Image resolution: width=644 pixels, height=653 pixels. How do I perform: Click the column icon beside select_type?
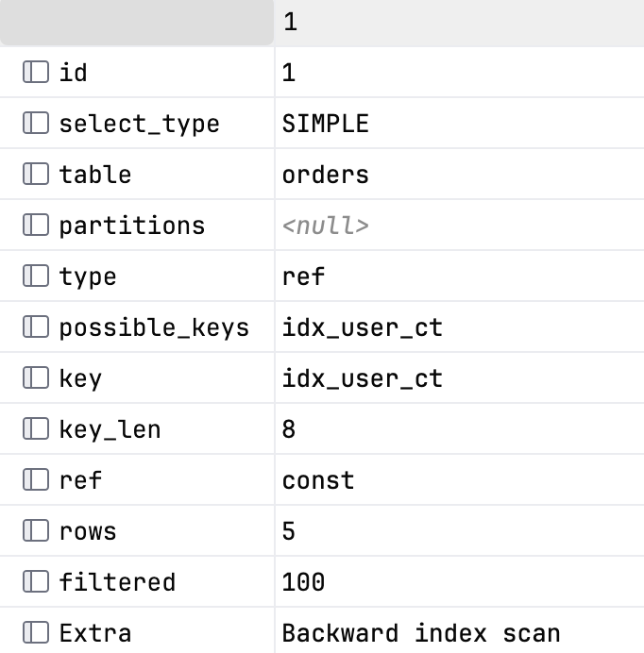pos(36,123)
